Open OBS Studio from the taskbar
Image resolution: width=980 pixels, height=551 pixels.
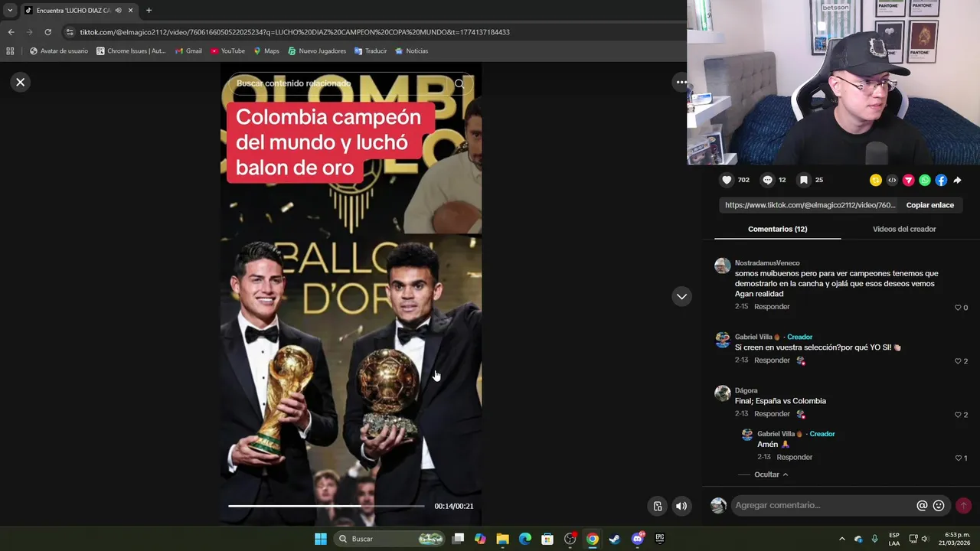(570, 539)
